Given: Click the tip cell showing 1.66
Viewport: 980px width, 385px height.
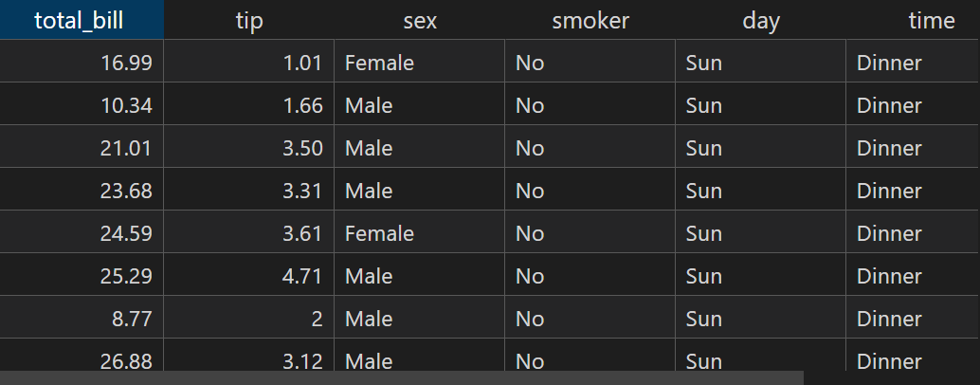Looking at the screenshot, I should [x=248, y=104].
